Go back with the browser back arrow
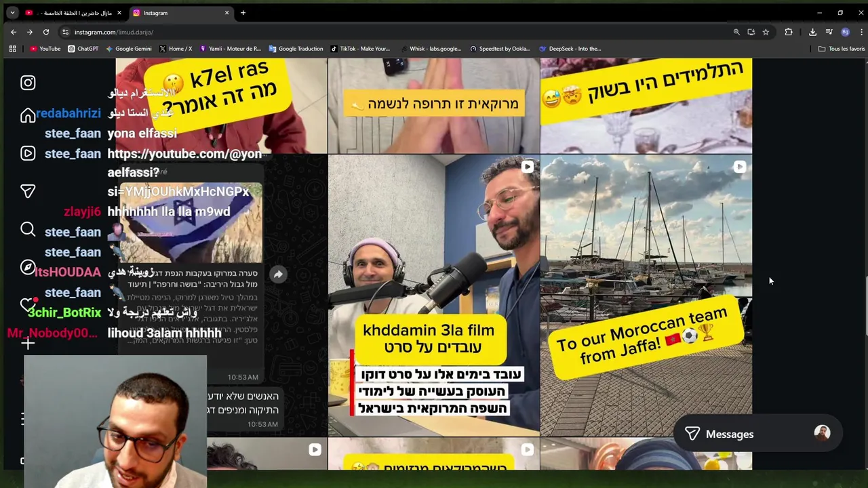Viewport: 868px width, 488px height. click(14, 32)
